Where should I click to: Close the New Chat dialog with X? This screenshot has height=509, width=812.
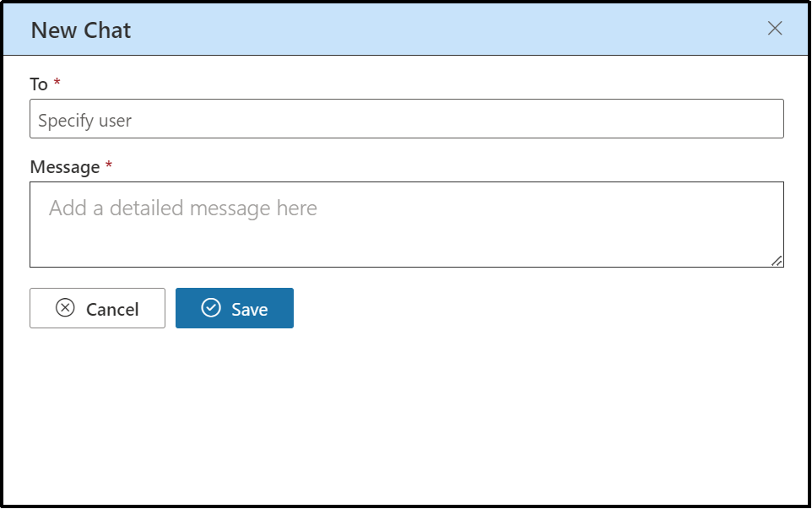(775, 28)
